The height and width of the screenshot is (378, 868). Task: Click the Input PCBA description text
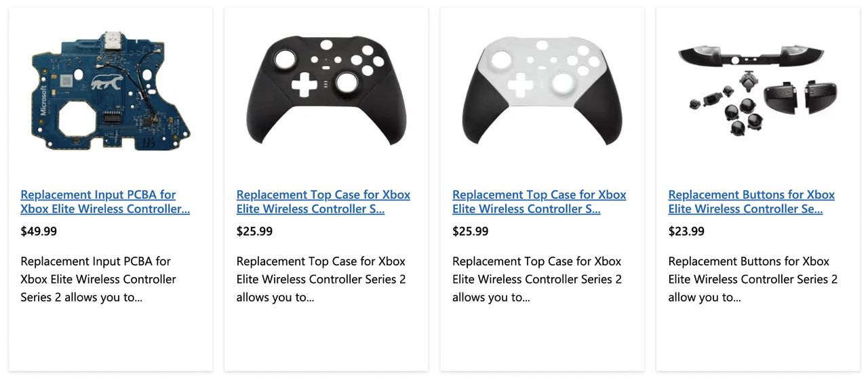point(98,279)
